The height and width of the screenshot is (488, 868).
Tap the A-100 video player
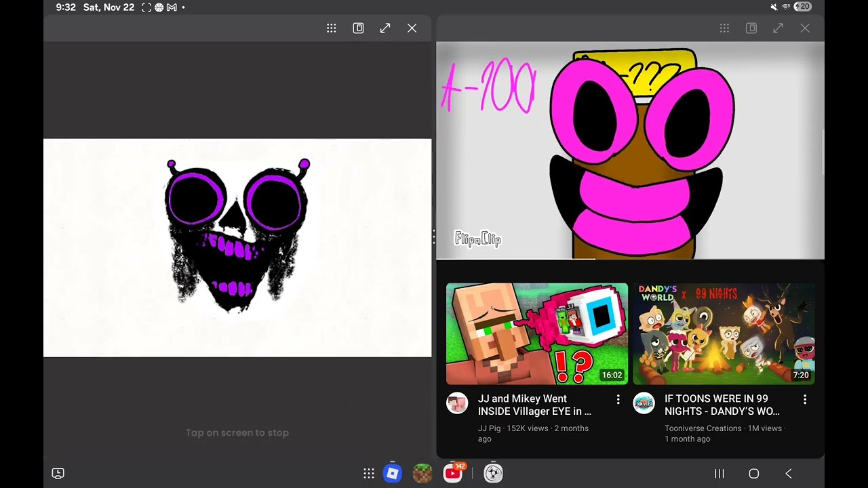630,150
